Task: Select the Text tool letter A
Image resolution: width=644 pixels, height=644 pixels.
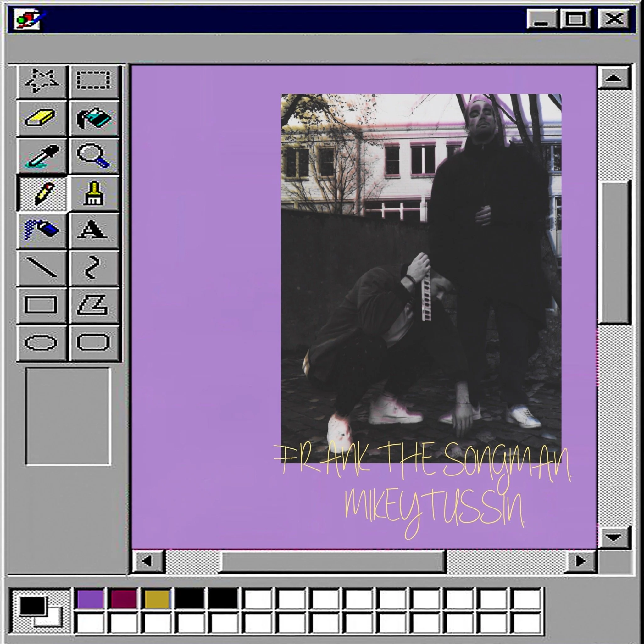Action: pyautogui.click(x=92, y=230)
